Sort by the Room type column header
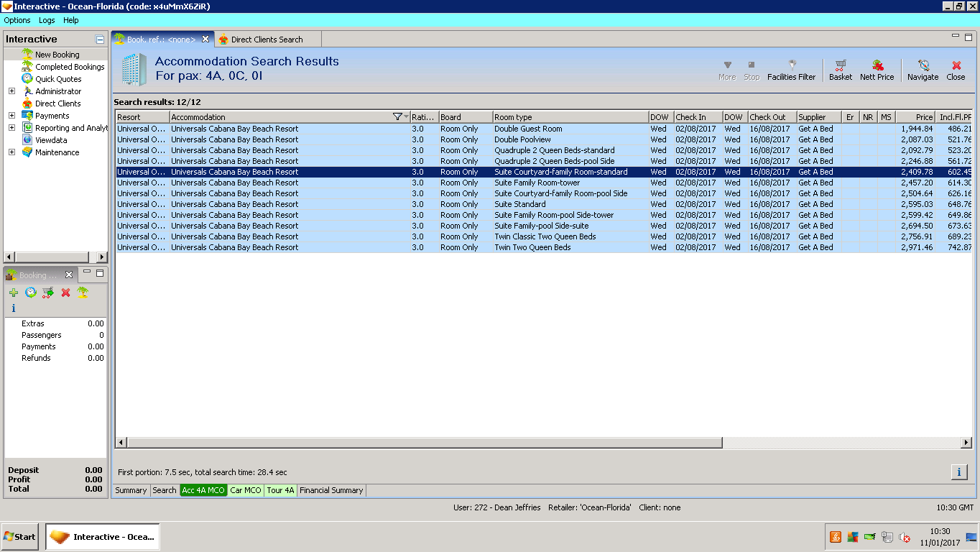 click(x=570, y=117)
